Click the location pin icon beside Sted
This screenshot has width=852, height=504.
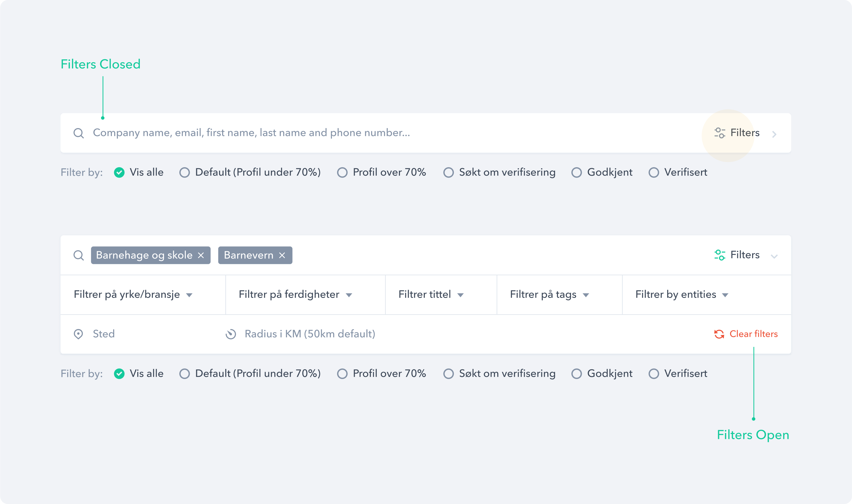tap(79, 334)
